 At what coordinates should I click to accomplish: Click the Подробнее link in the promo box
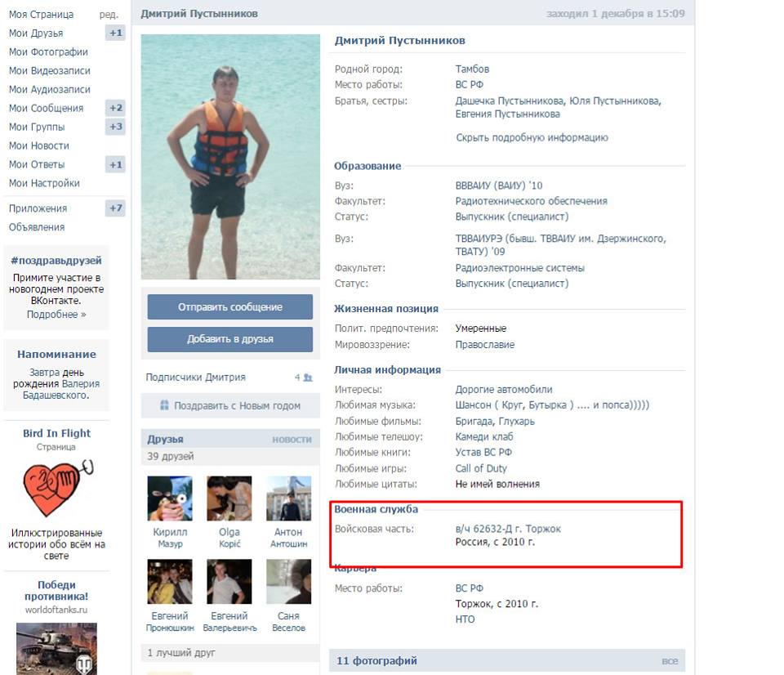(x=56, y=315)
